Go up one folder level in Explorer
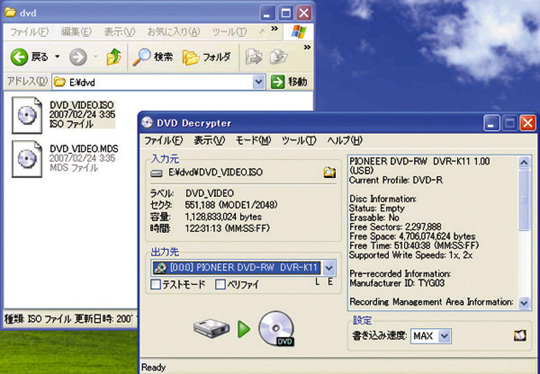This screenshot has width=540, height=374. [114, 57]
